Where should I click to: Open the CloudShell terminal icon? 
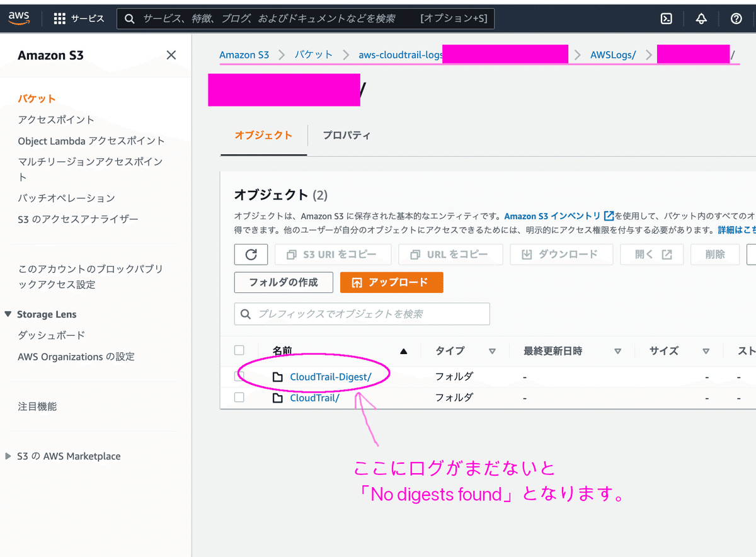pyautogui.click(x=666, y=19)
